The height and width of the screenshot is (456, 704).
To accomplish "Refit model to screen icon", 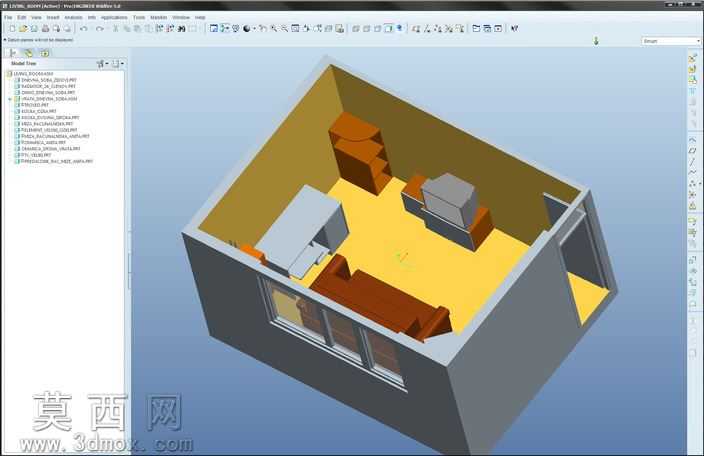I will 295,28.
